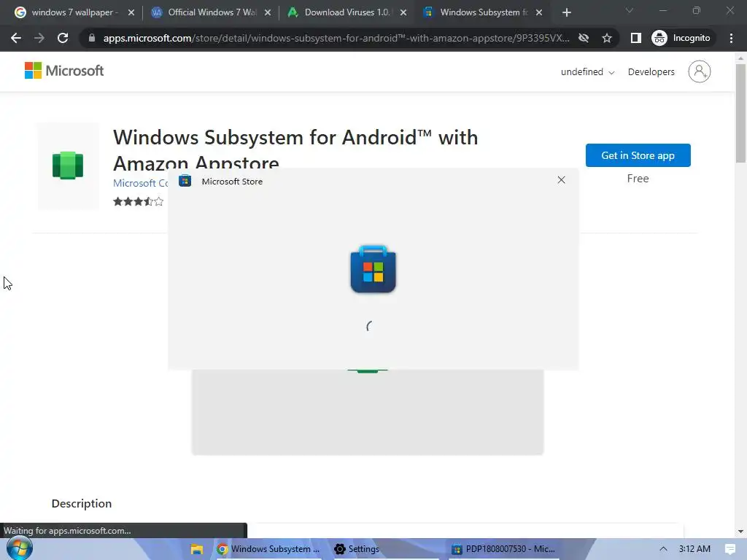
Task: Open Chrome's three-dot menu
Action: coord(731,38)
